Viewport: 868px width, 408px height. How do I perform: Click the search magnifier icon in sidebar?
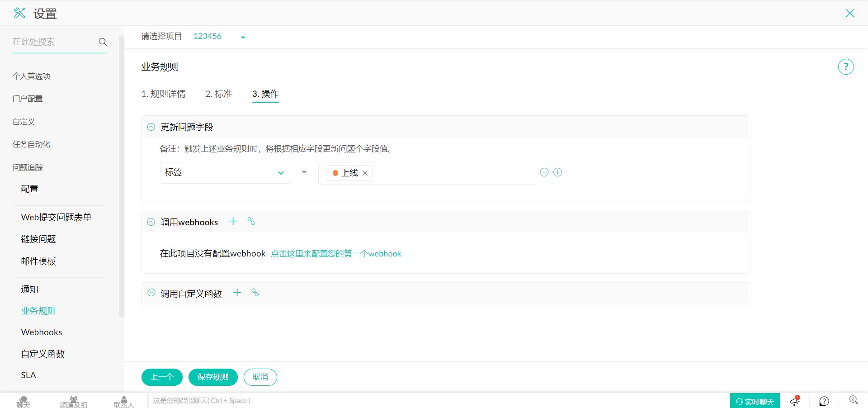[103, 42]
